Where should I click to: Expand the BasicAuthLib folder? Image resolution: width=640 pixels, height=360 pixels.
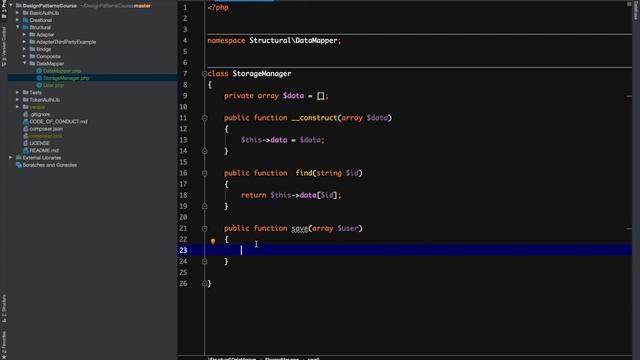[x=18, y=13]
